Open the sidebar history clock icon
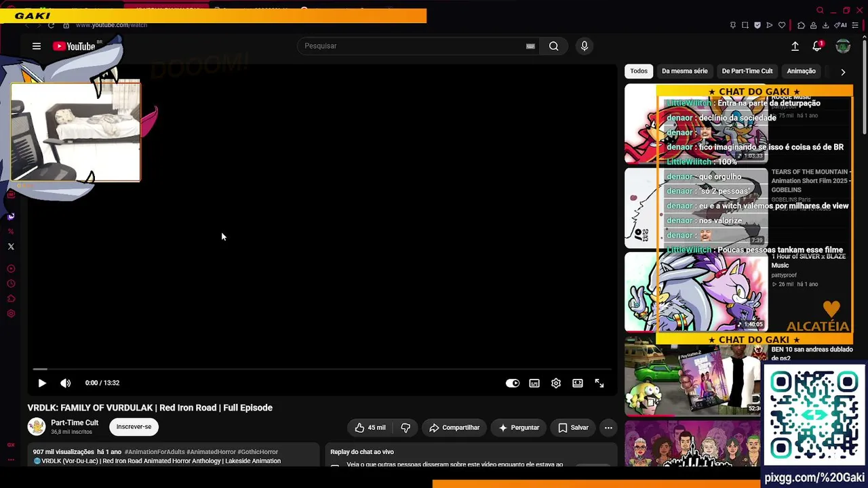 [x=11, y=284]
